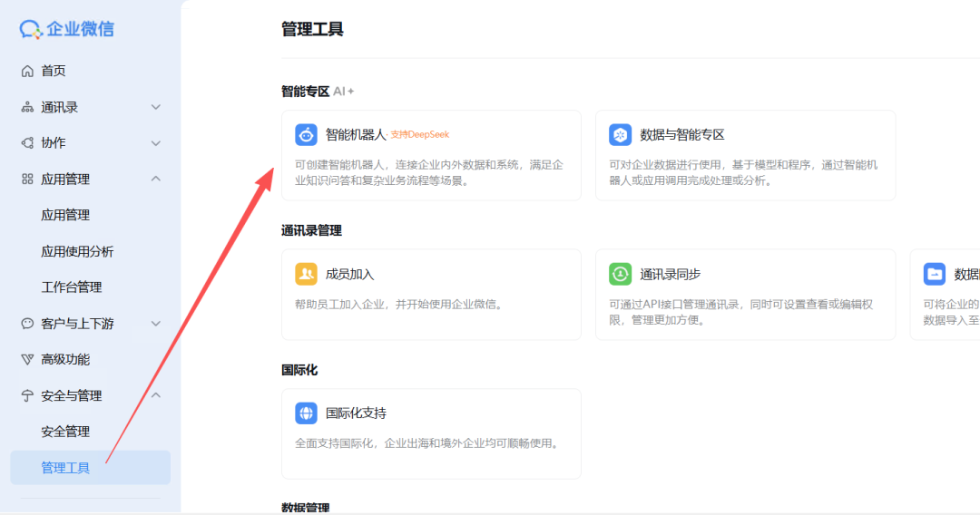The width and height of the screenshot is (980, 515).
Task: Click the blue folder icon of the cut-off card
Action: (x=935, y=274)
